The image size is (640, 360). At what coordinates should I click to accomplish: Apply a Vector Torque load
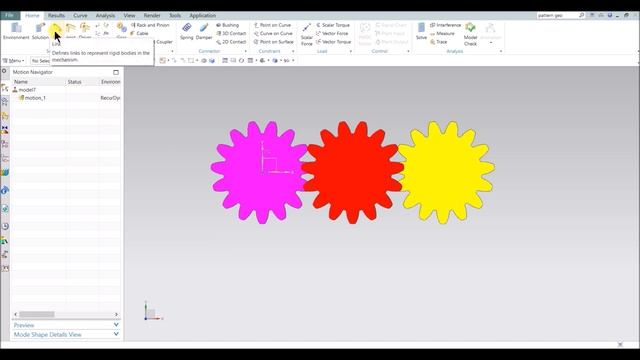333,42
